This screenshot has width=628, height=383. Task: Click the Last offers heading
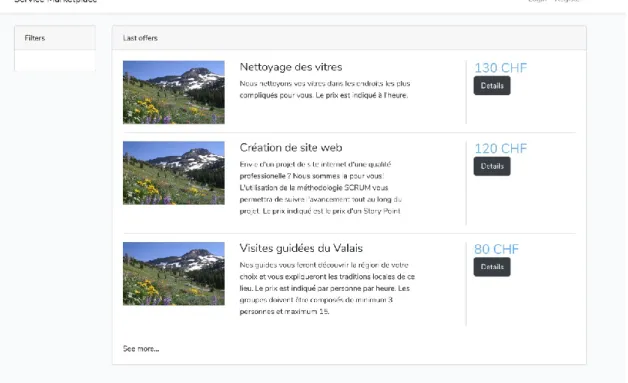[140, 38]
